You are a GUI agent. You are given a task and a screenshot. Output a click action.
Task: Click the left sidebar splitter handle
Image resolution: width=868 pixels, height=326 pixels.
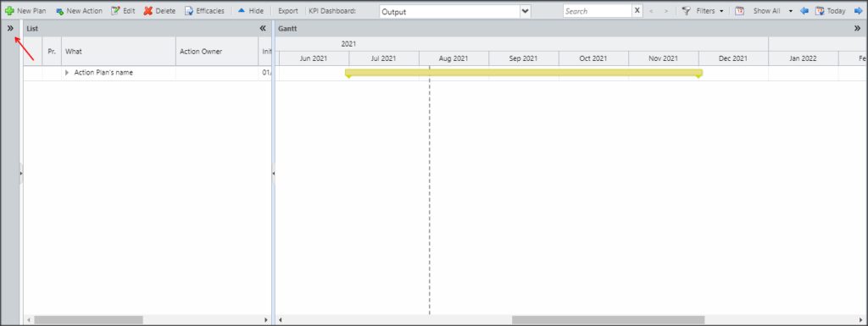coord(21,174)
